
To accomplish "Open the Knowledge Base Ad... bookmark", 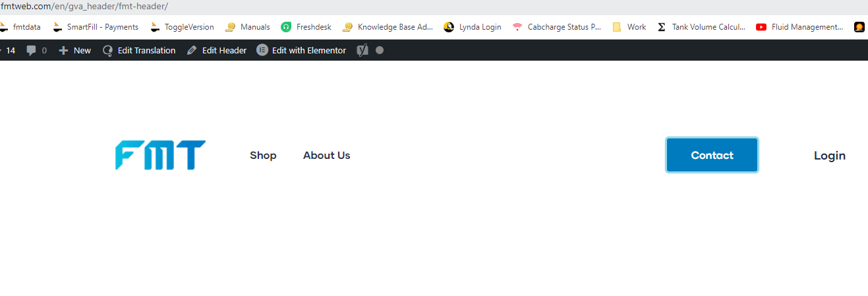I will pos(388,27).
